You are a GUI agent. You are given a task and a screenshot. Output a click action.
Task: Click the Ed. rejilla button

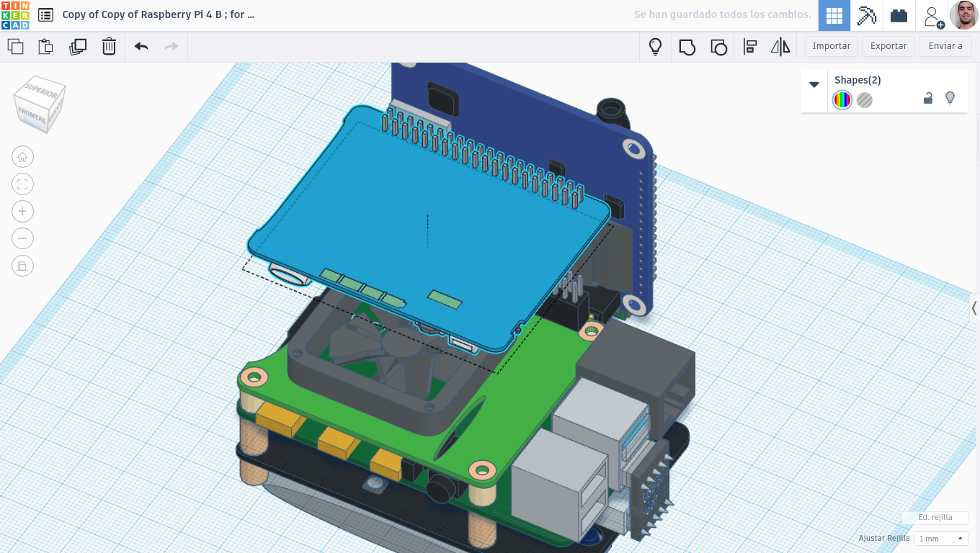click(x=935, y=517)
